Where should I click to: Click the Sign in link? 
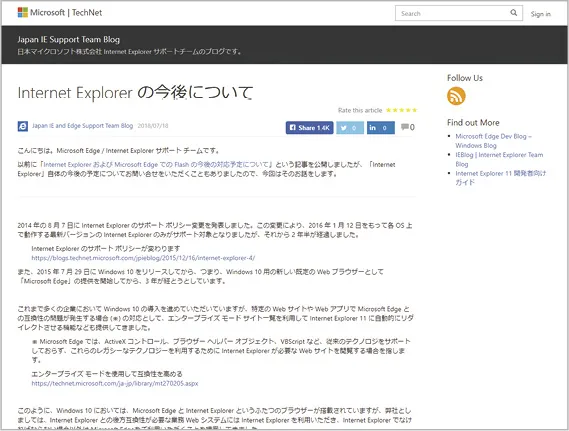541,14
